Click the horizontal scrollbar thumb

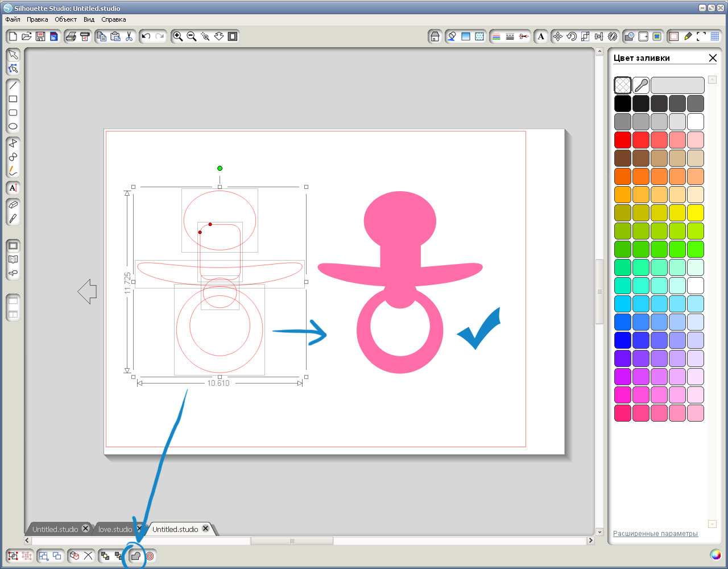[292, 541]
